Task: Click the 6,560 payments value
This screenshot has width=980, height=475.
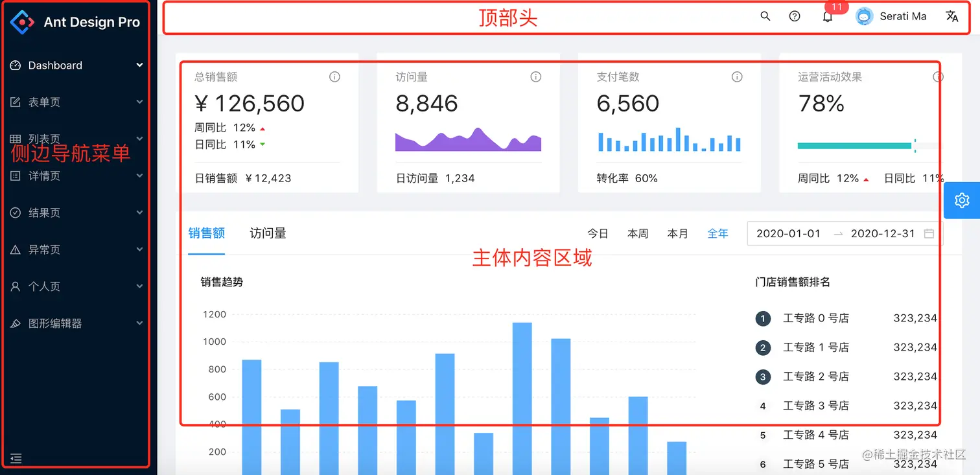Action: 628,103
